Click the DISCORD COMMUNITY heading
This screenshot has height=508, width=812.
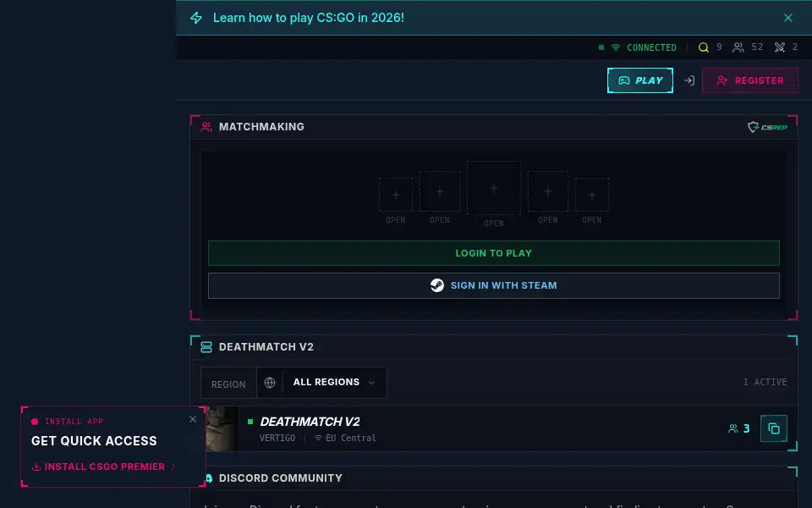pyautogui.click(x=280, y=478)
